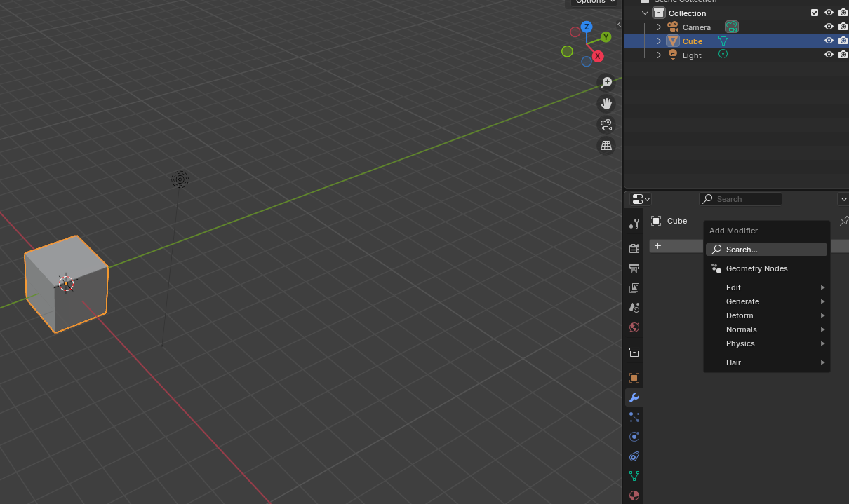Screen dimensions: 849x504
Task: Uncheck the Collection exclude checkbox
Action: pos(815,13)
